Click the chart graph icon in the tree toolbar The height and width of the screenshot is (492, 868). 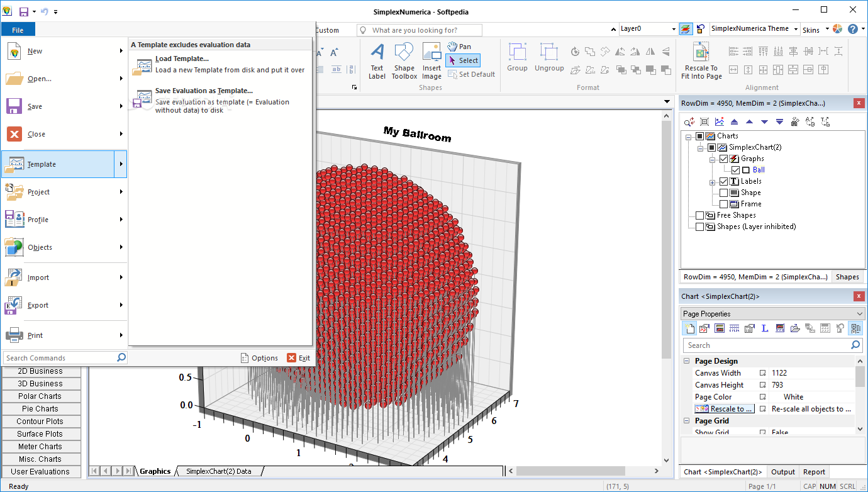point(720,122)
